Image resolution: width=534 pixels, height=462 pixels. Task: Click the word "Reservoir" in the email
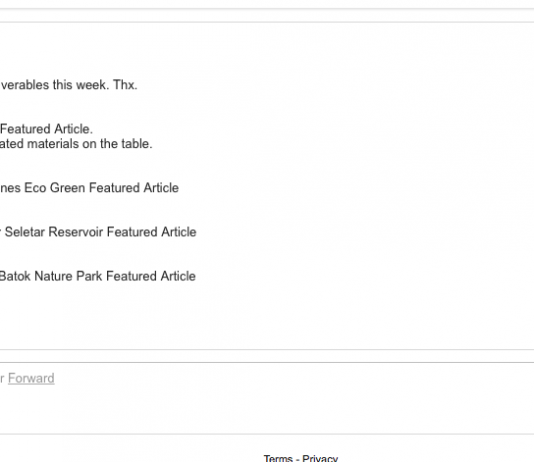click(x=76, y=232)
